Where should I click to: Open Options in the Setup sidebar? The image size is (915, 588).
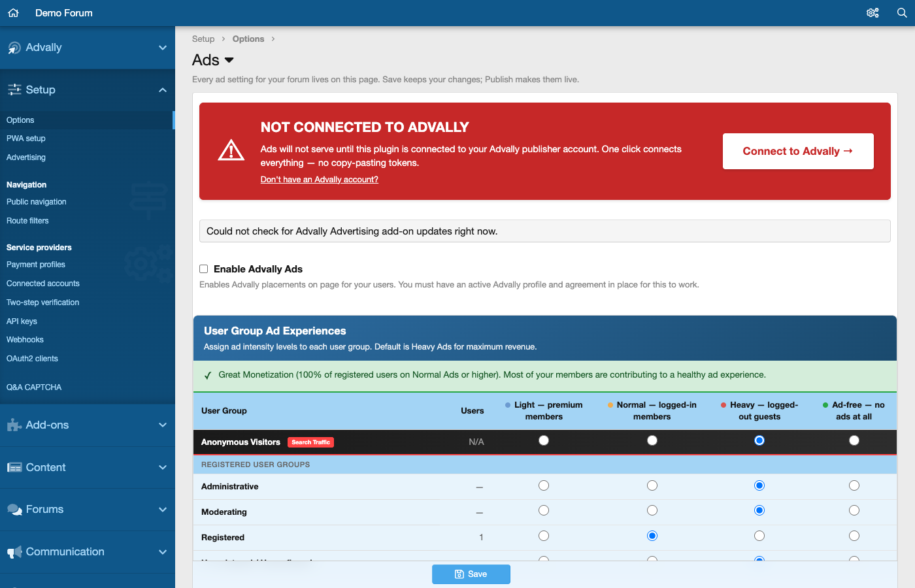coord(88,120)
